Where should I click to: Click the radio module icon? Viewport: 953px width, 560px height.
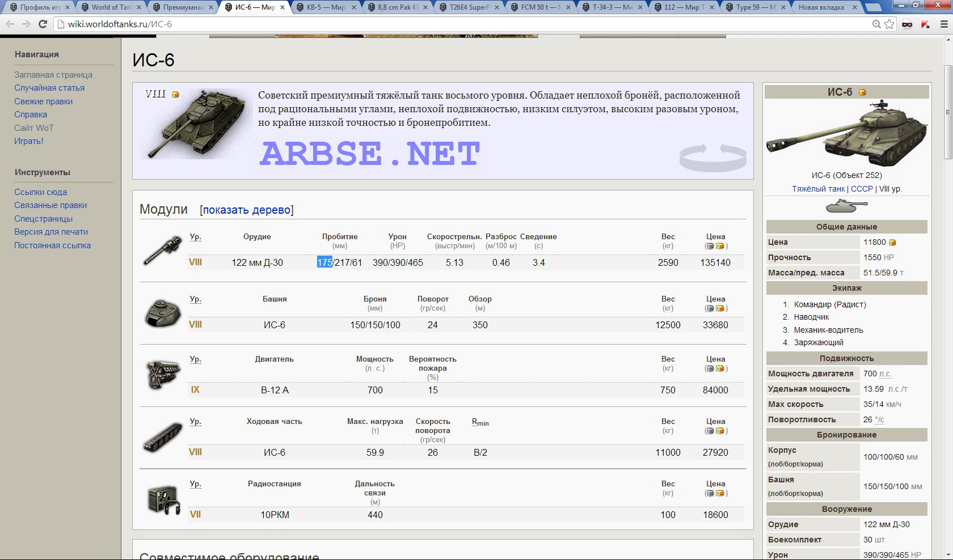(x=163, y=499)
